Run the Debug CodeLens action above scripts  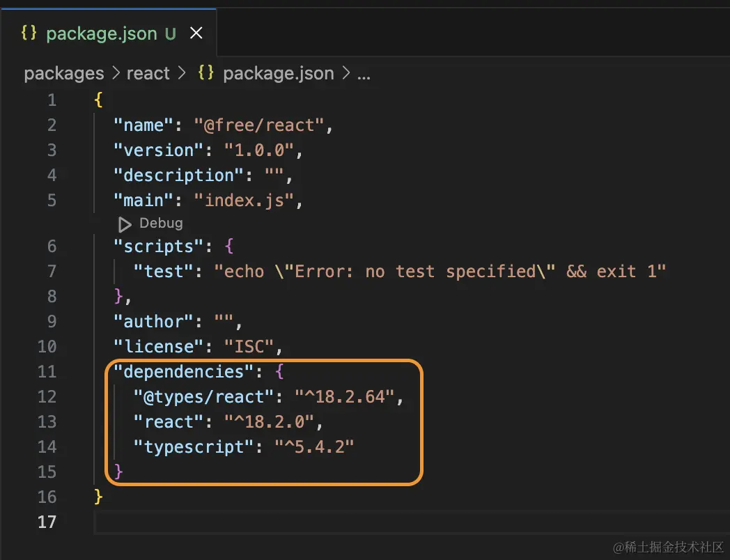click(x=162, y=224)
